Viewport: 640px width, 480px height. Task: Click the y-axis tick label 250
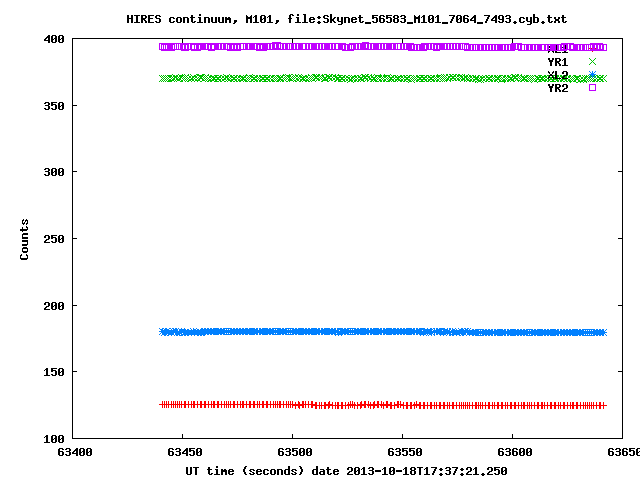(54, 239)
